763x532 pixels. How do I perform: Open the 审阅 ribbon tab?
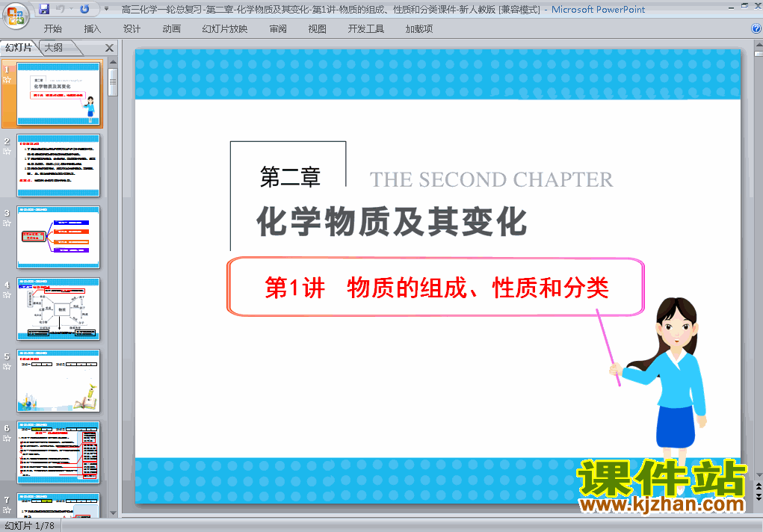[x=278, y=28]
